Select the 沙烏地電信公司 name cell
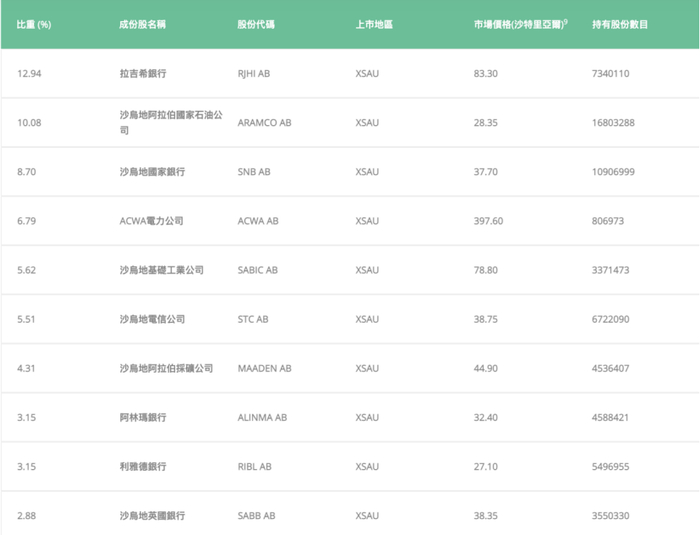This screenshot has height=535, width=700. (x=152, y=319)
